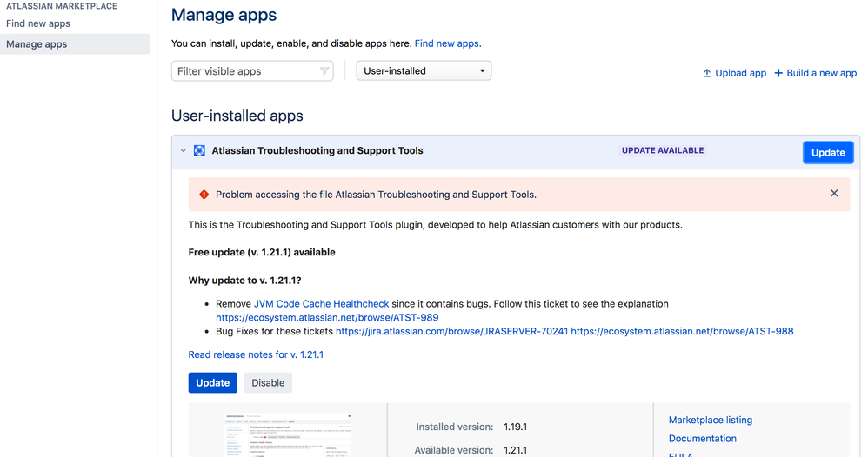Click the Upload app link
The image size is (868, 457).
[x=741, y=73]
